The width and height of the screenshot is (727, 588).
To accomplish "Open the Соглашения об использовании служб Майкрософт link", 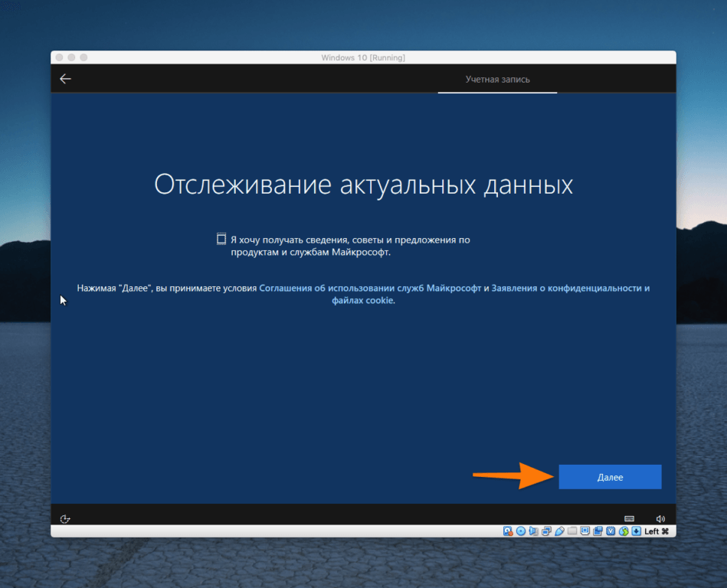I will point(370,288).
